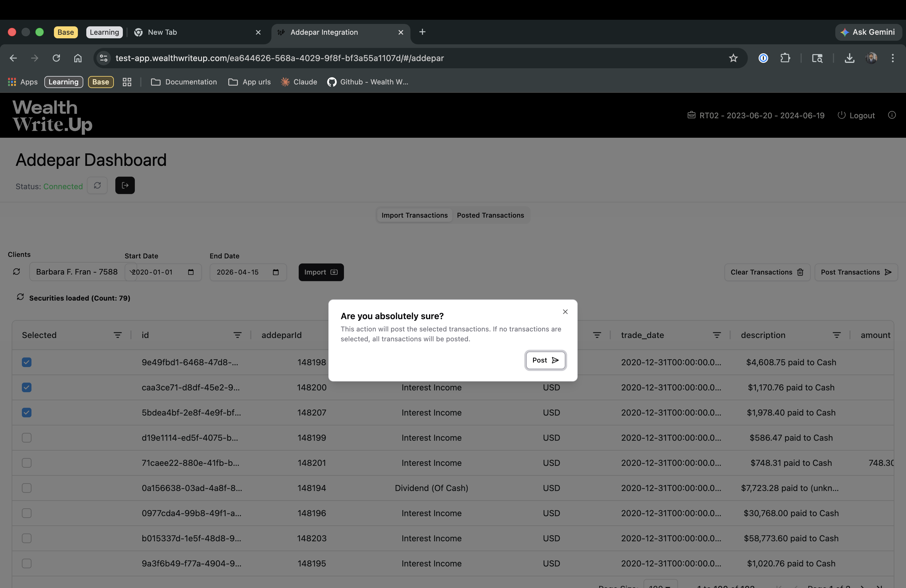Open filter menu for description column

tap(837, 335)
